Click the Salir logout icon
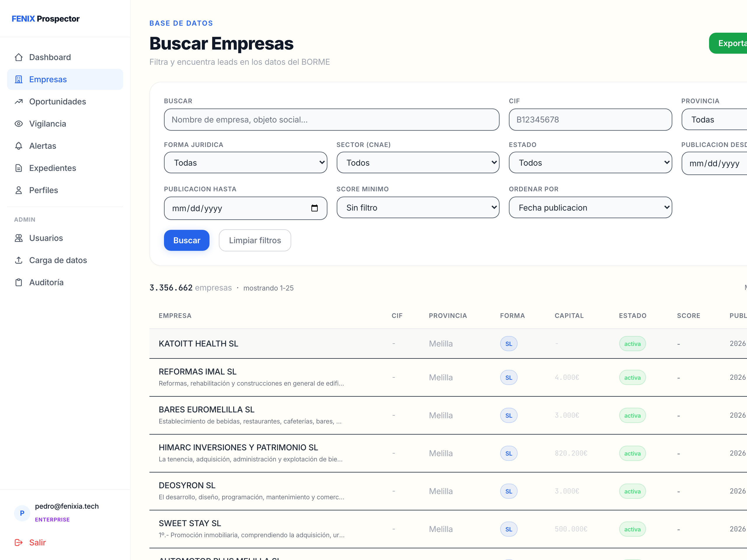 pos(19,542)
